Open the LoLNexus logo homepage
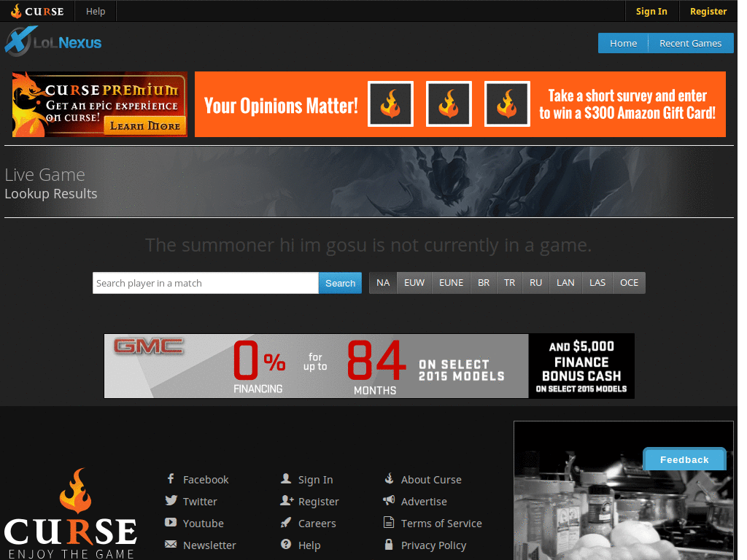Screen dimensions: 747x560 tap(53, 42)
